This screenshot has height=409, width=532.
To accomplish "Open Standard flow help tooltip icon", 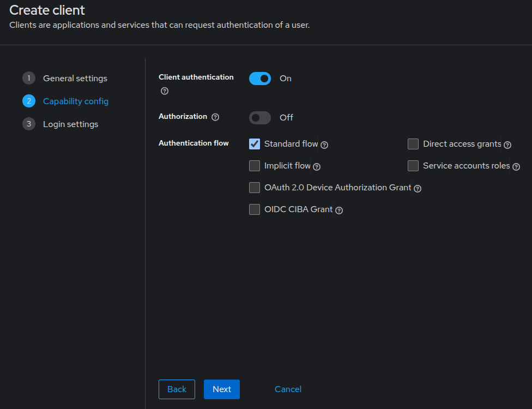I will click(324, 145).
